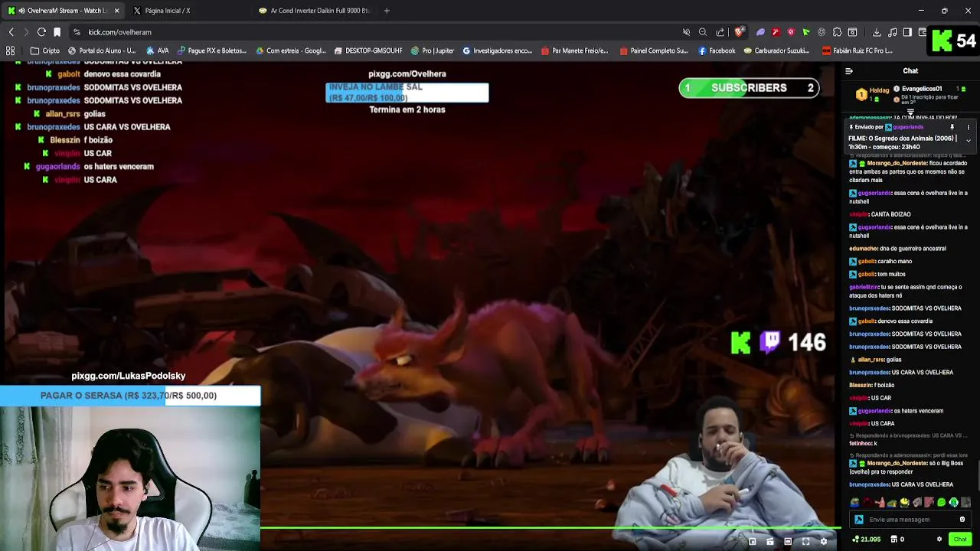Toggle the muted microphone site permission icon
This screenshot has width=980, height=551.
click(686, 32)
